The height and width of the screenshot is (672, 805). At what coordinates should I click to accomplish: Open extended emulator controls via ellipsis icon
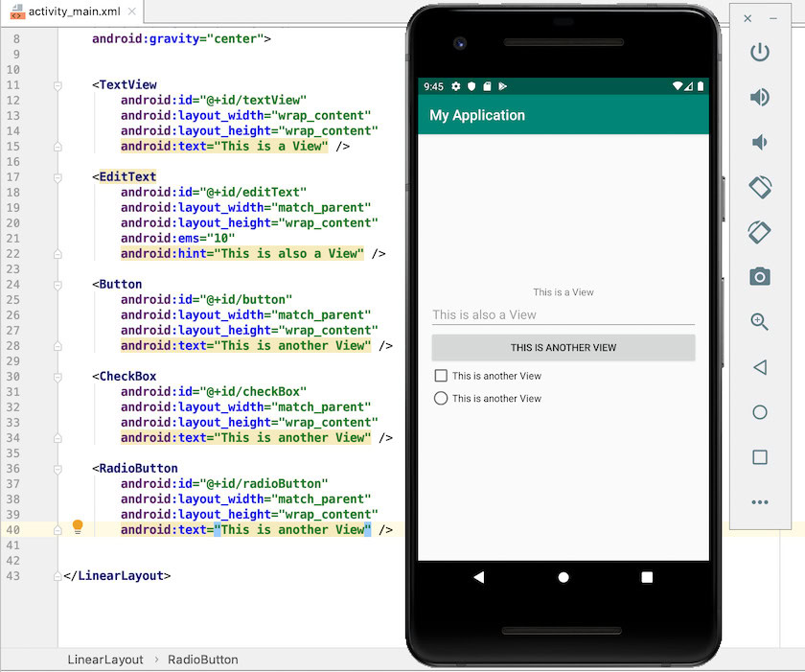click(x=760, y=501)
